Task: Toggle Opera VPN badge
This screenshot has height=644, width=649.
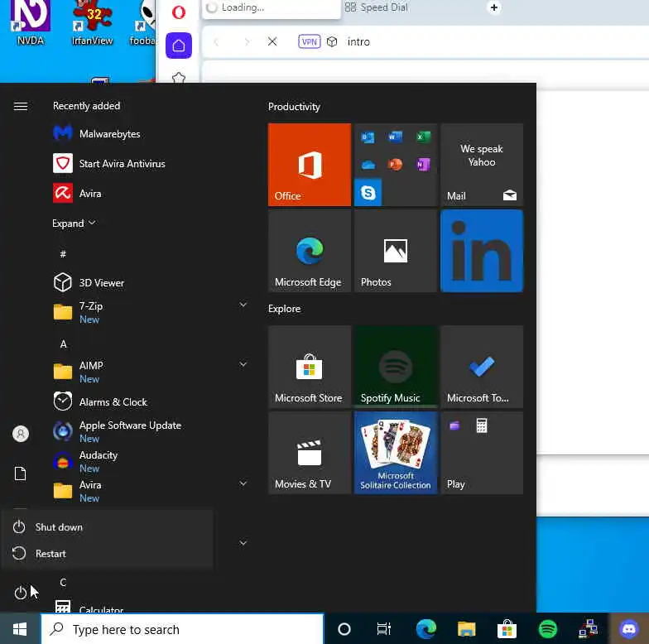Action: coord(310,41)
